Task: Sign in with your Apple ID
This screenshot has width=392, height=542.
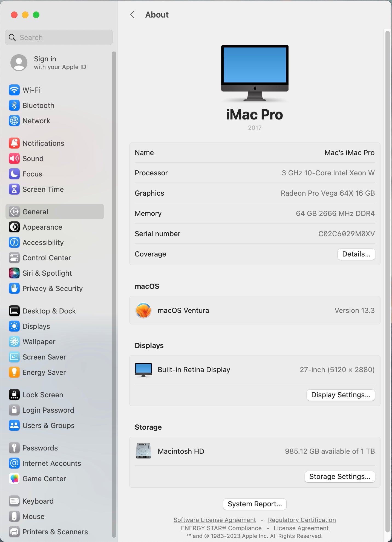Action: pos(60,63)
